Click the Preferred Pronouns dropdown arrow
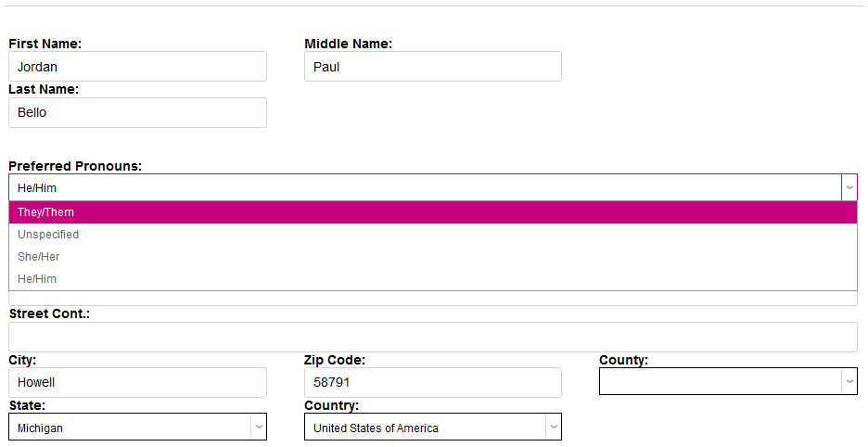 (x=849, y=187)
